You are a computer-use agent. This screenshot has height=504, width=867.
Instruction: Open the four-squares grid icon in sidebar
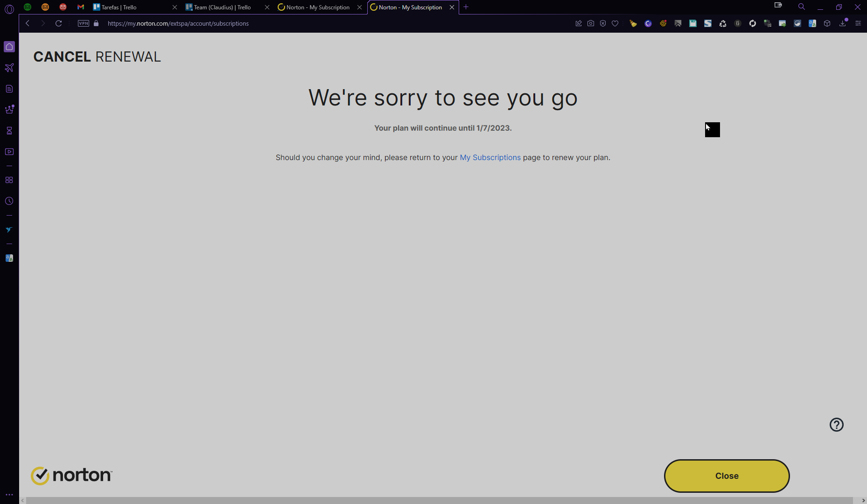[x=9, y=180]
